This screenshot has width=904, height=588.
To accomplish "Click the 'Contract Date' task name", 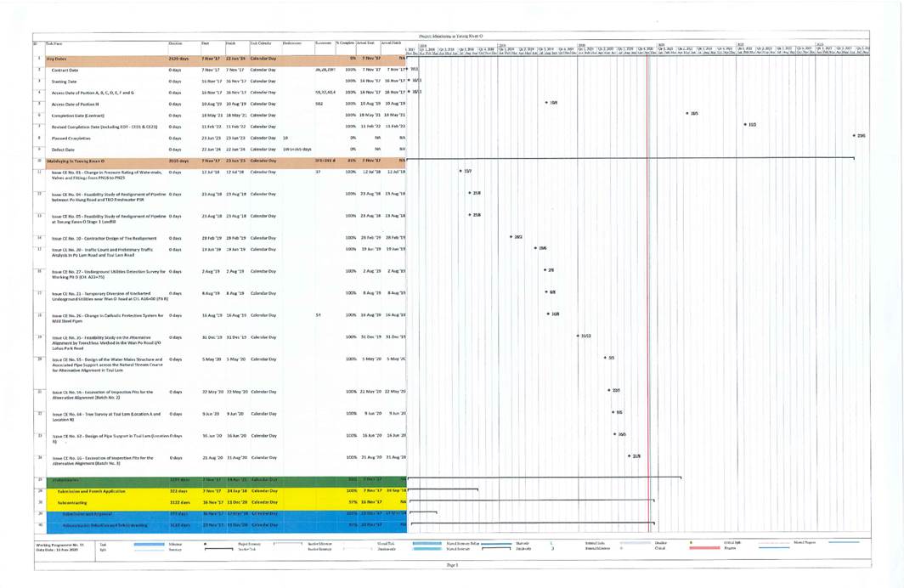I will point(65,71).
